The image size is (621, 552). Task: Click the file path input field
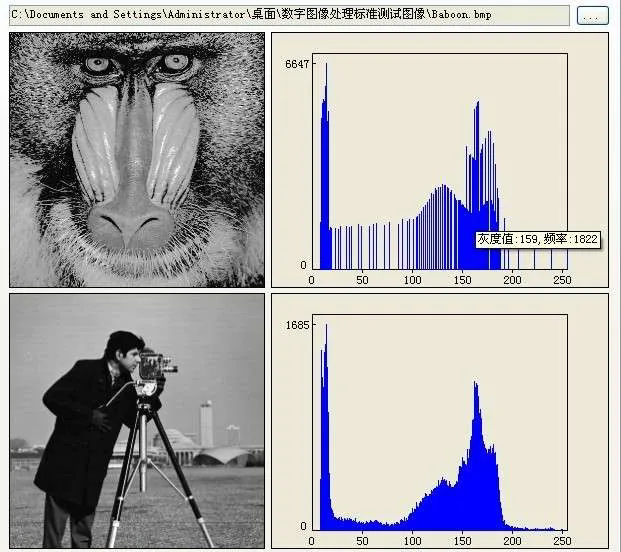click(x=288, y=15)
